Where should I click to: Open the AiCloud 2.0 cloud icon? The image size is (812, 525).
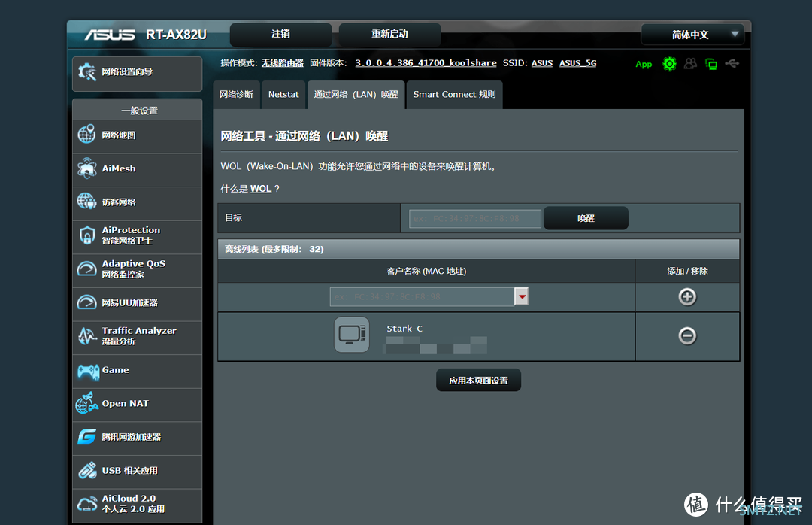point(87,504)
